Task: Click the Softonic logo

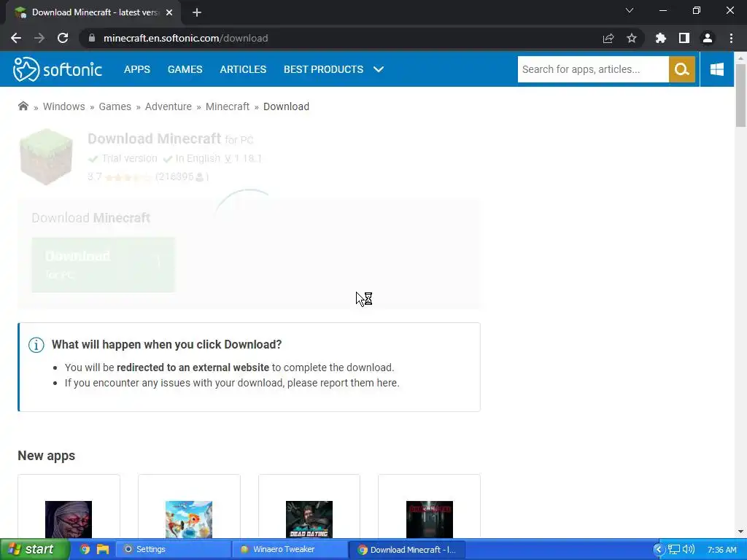Action: pyautogui.click(x=58, y=69)
